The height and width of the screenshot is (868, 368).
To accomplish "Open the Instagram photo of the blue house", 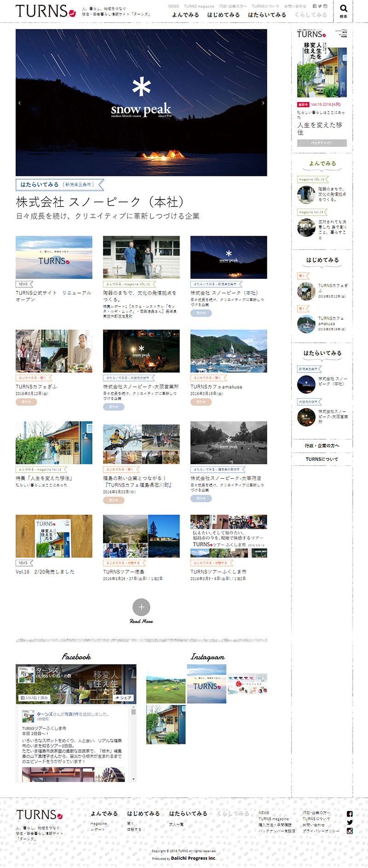I will pos(166,724).
